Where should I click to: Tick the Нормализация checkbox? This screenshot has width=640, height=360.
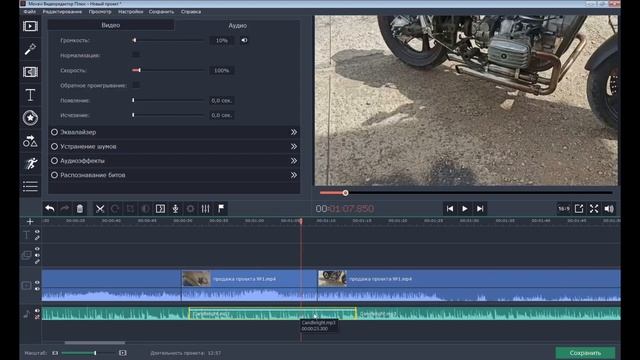coord(136,55)
